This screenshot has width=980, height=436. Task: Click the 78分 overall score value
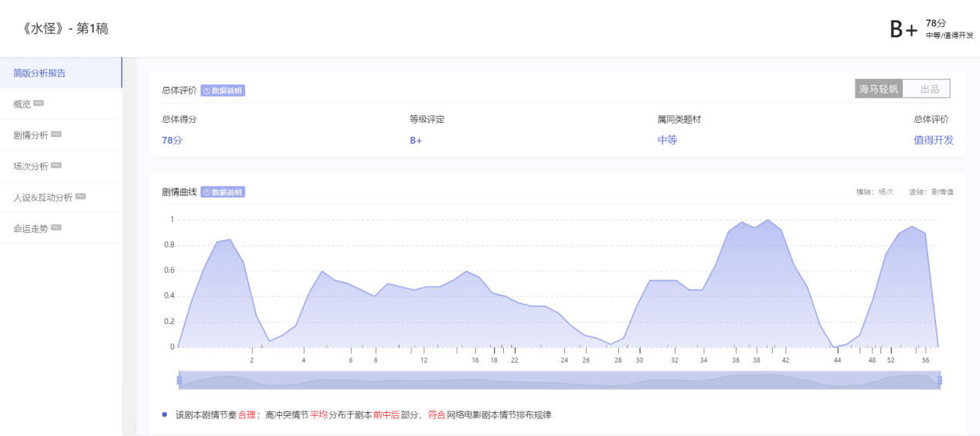click(x=172, y=140)
